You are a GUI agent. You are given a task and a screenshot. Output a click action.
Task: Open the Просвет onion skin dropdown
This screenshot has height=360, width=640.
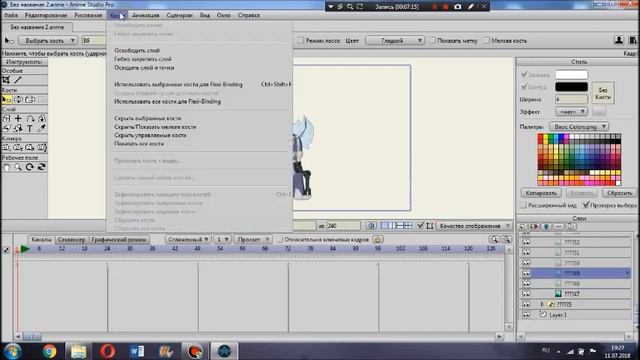coord(253,240)
